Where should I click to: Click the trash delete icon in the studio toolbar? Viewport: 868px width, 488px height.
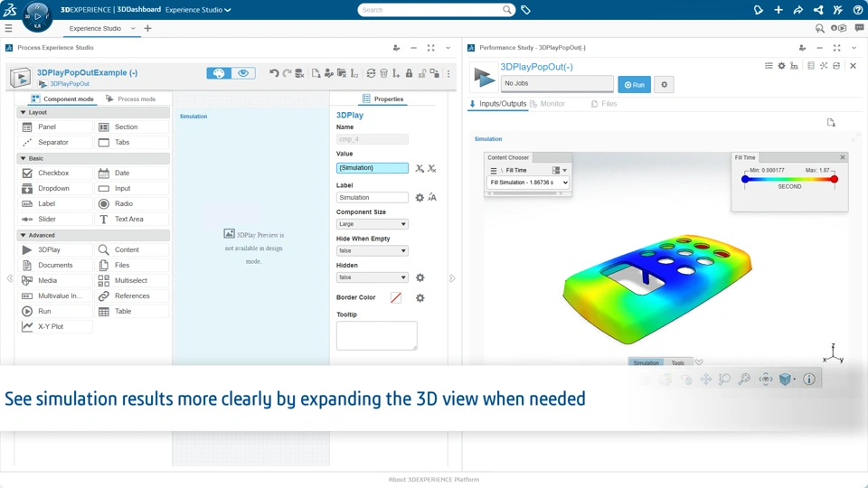383,73
